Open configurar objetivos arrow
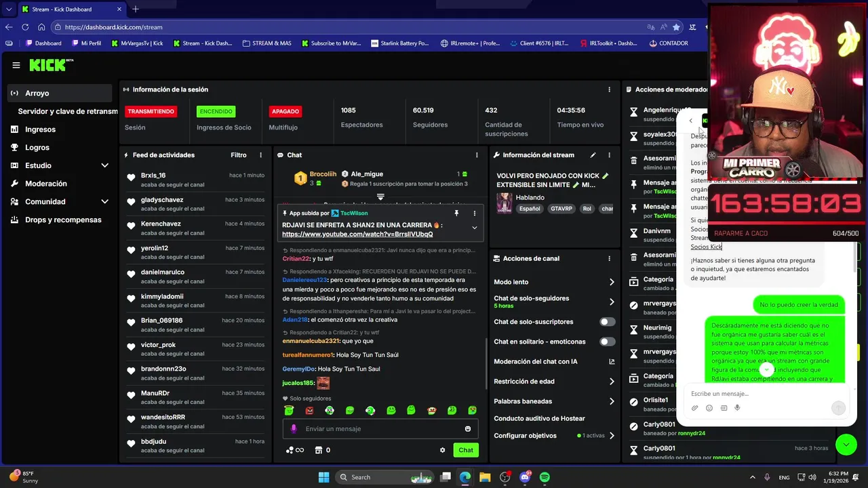The height and width of the screenshot is (488, 868). [x=612, y=436]
